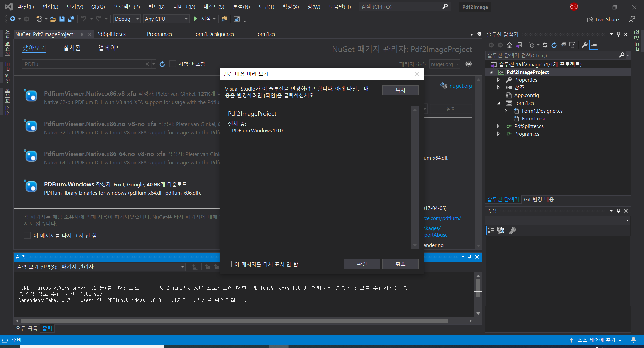Viewport: 644px width, 348px height.
Task: Toggle the include prerelease checkbox
Action: pyautogui.click(x=173, y=64)
